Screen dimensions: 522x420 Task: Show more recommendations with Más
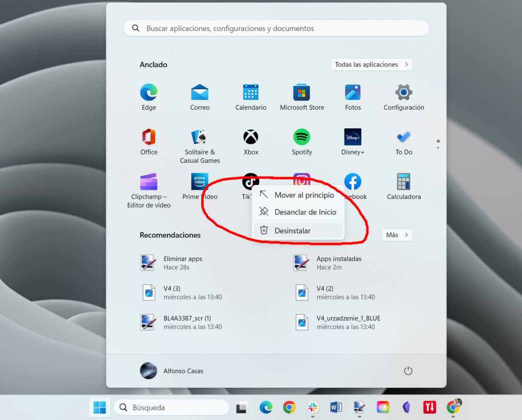click(397, 235)
